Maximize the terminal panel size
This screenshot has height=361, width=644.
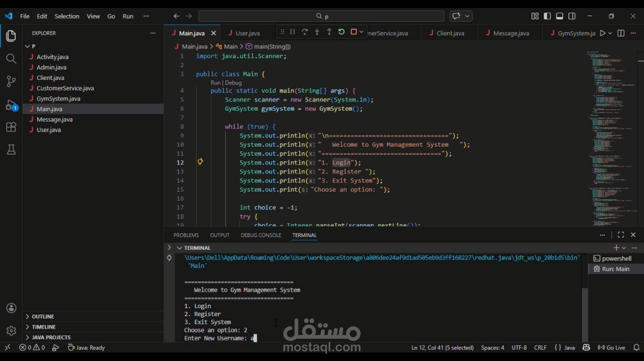pos(621,235)
